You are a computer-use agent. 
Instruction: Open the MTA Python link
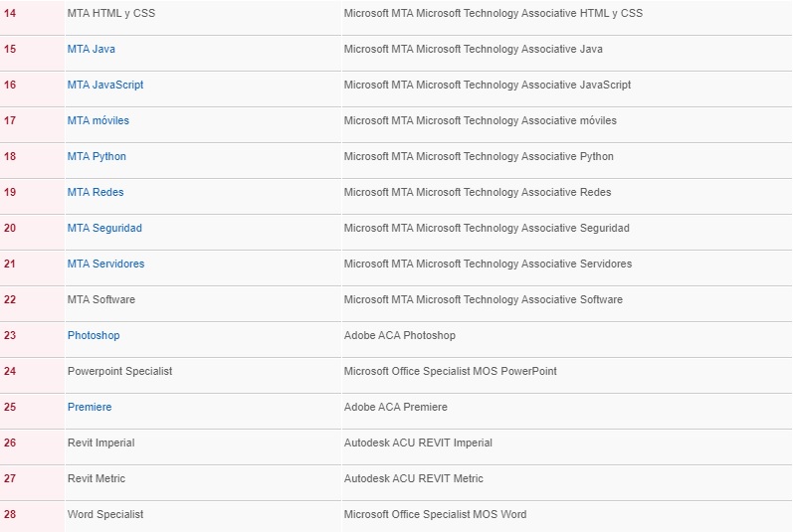(x=97, y=157)
